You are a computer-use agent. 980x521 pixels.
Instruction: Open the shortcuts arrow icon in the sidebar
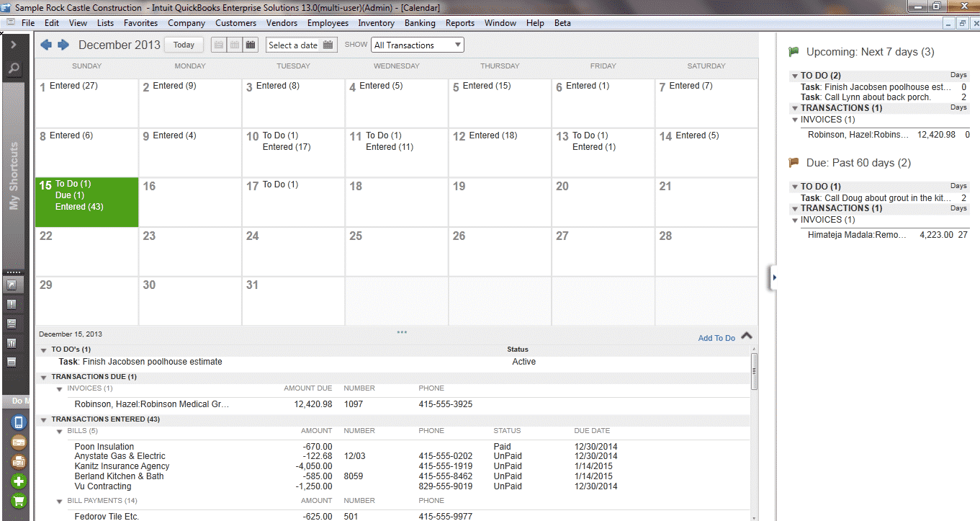click(x=12, y=285)
